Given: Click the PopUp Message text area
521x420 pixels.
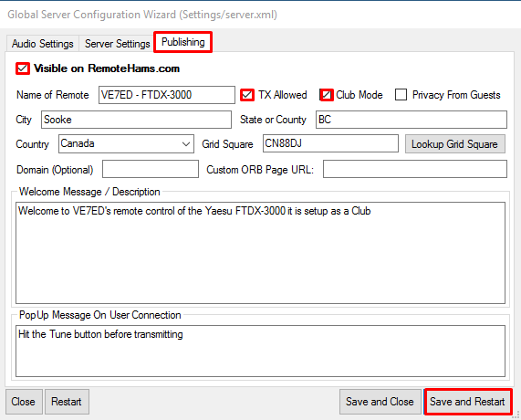Looking at the screenshot, I should 261,352.
